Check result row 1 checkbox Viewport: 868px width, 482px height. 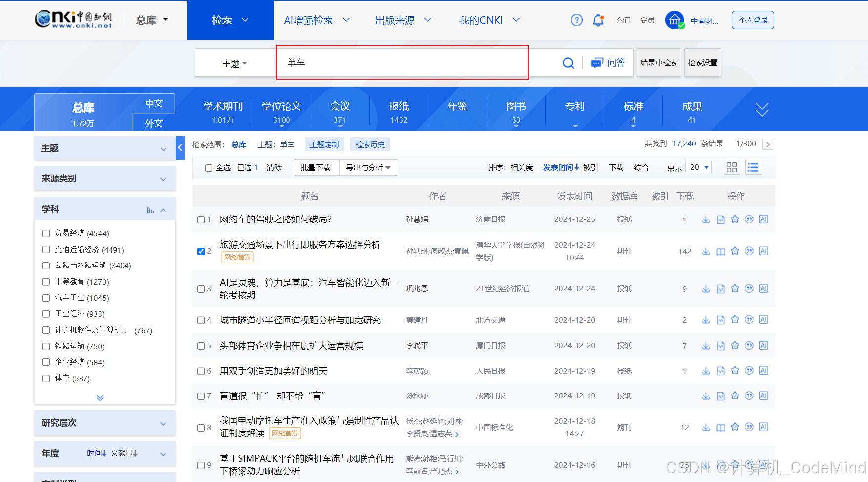201,219
